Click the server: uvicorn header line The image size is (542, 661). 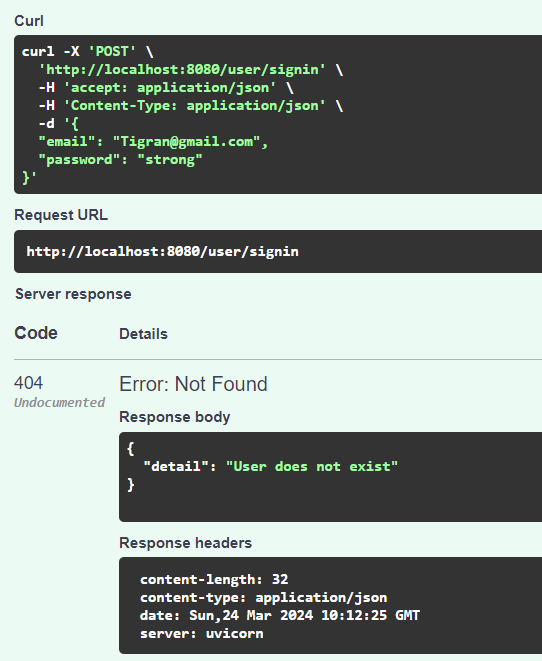(x=201, y=634)
